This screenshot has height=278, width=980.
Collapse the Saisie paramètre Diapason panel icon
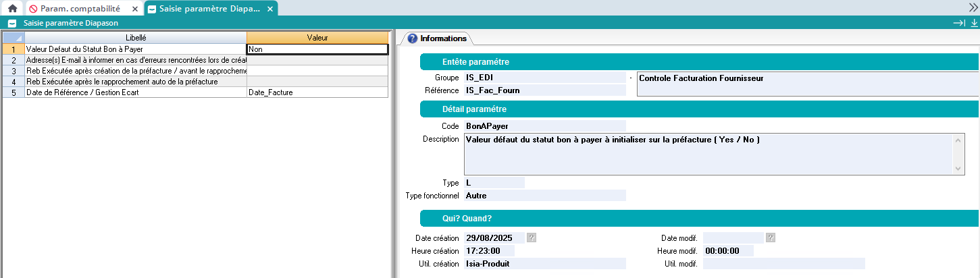tap(11, 23)
